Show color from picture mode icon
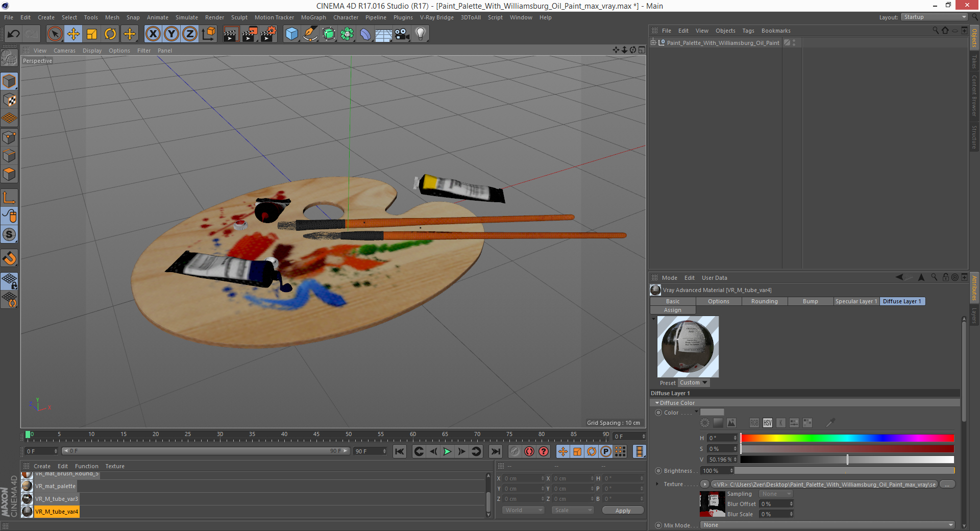The image size is (980, 531). click(731, 423)
